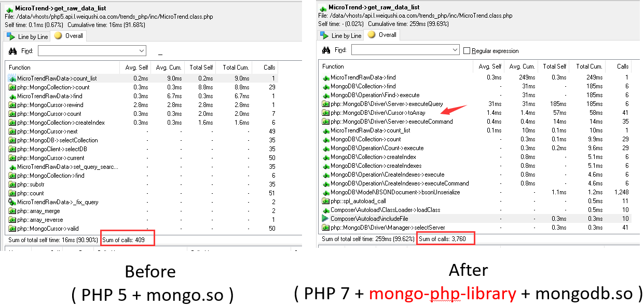This screenshot has height=306, width=644.
Task: Click the lock icon beside MicroTrendRawData->_fix_query
Action: point(12,202)
